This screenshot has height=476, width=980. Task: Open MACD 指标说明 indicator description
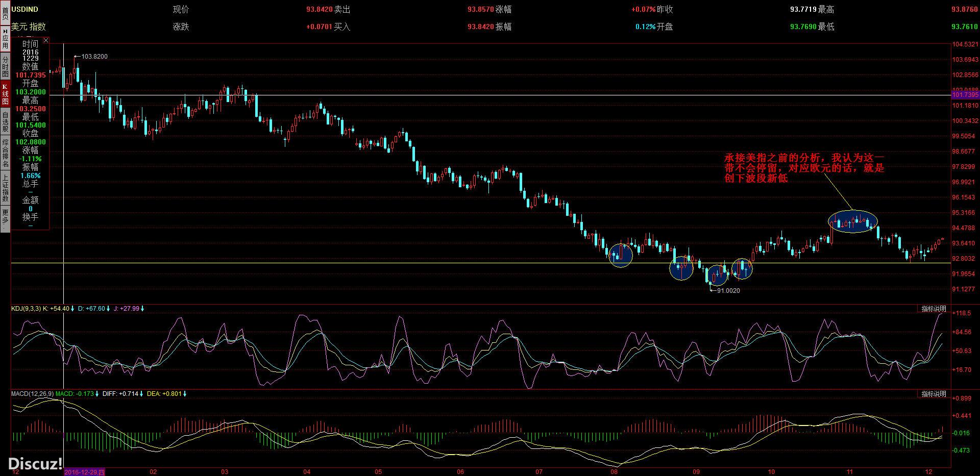click(934, 394)
